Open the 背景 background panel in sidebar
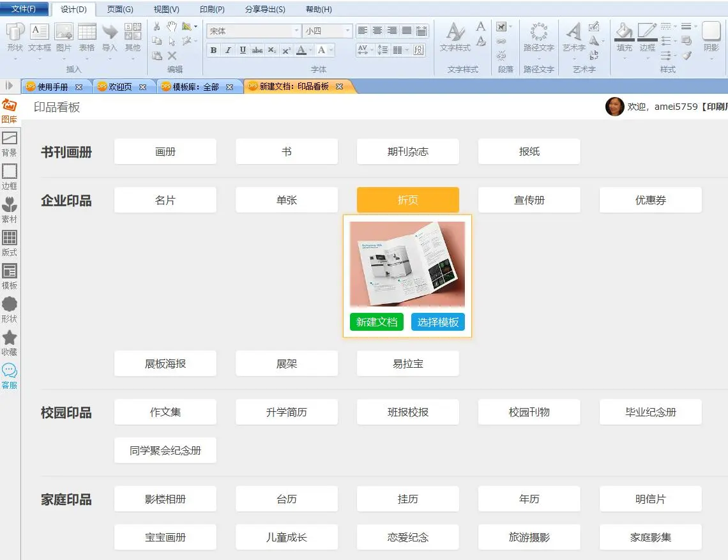728x560 pixels. click(x=10, y=143)
